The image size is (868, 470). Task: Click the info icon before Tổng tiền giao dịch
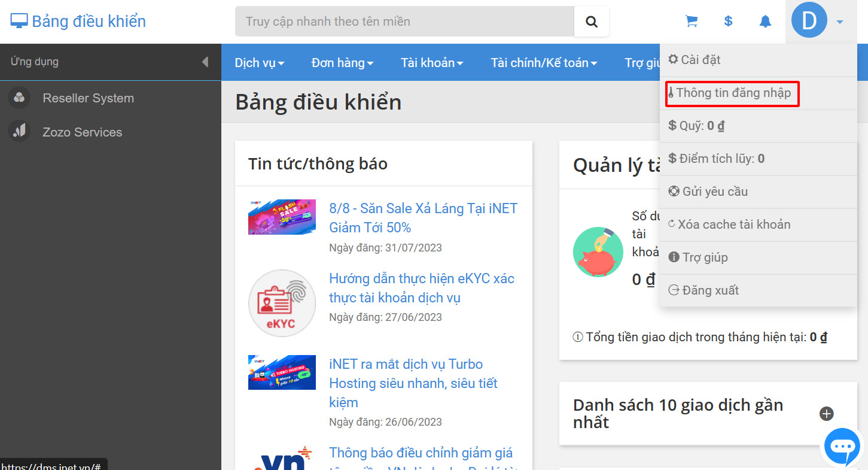tap(578, 338)
